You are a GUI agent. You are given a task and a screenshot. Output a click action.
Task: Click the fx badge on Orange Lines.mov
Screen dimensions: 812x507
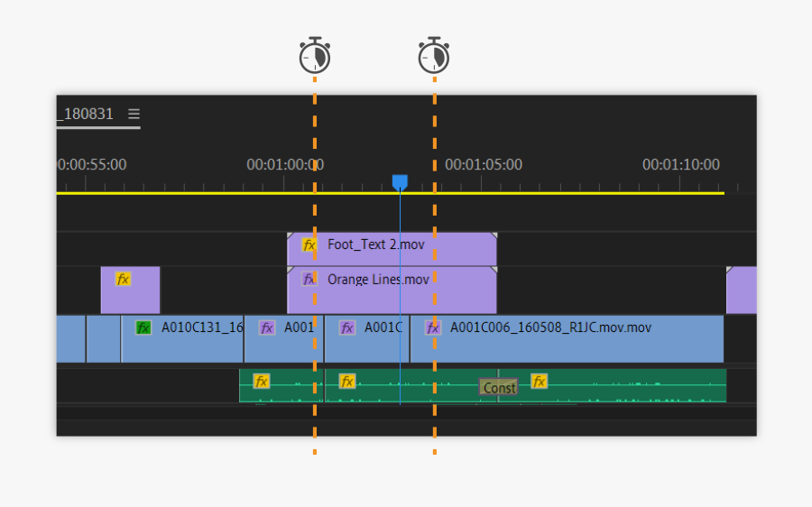pyautogui.click(x=309, y=280)
